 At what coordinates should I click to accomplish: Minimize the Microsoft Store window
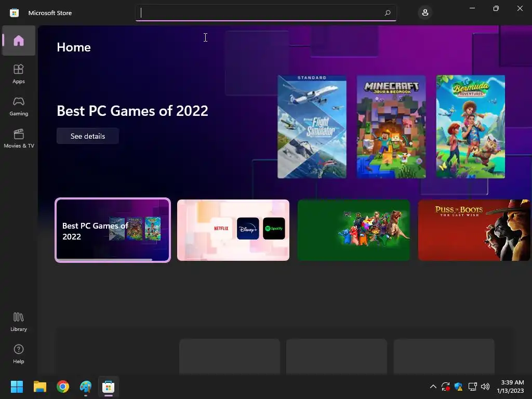pos(472,8)
